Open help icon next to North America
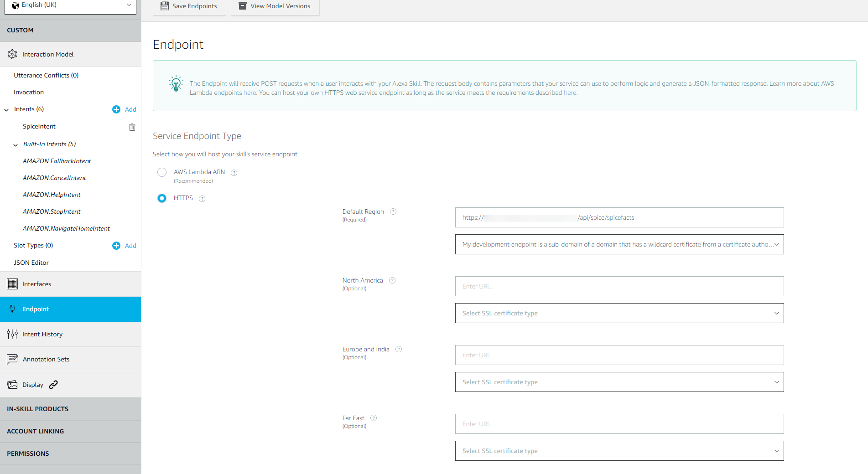 pyautogui.click(x=392, y=280)
